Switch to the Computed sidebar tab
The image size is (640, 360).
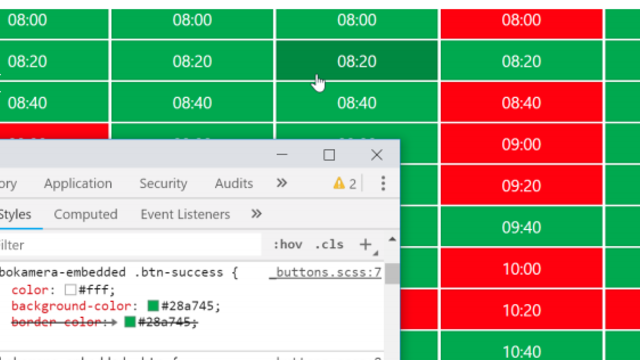point(86,214)
